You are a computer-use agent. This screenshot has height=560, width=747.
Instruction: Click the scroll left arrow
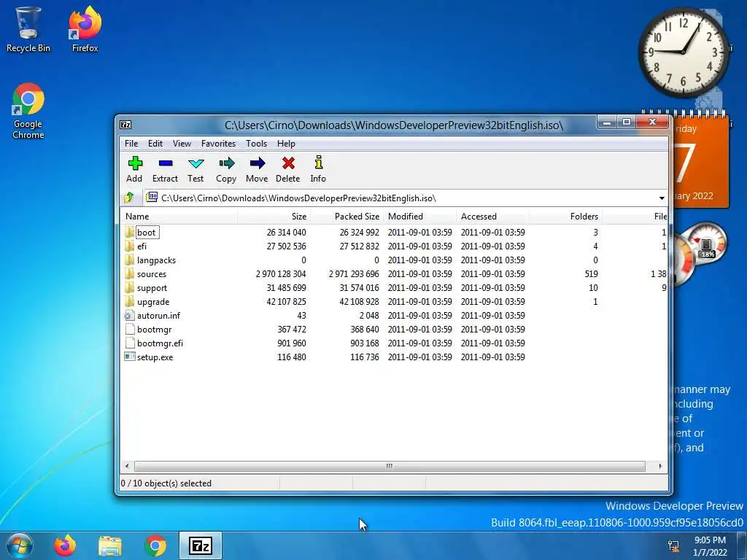coord(127,466)
